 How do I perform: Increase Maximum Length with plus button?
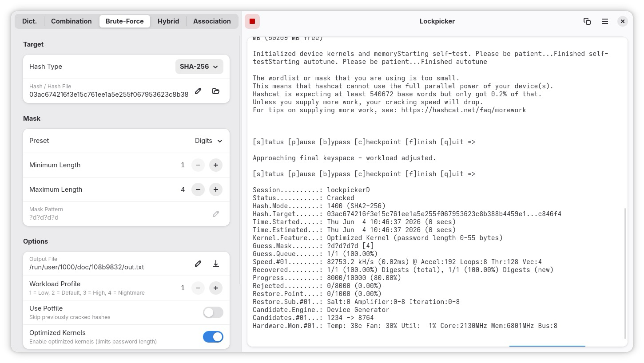216,189
